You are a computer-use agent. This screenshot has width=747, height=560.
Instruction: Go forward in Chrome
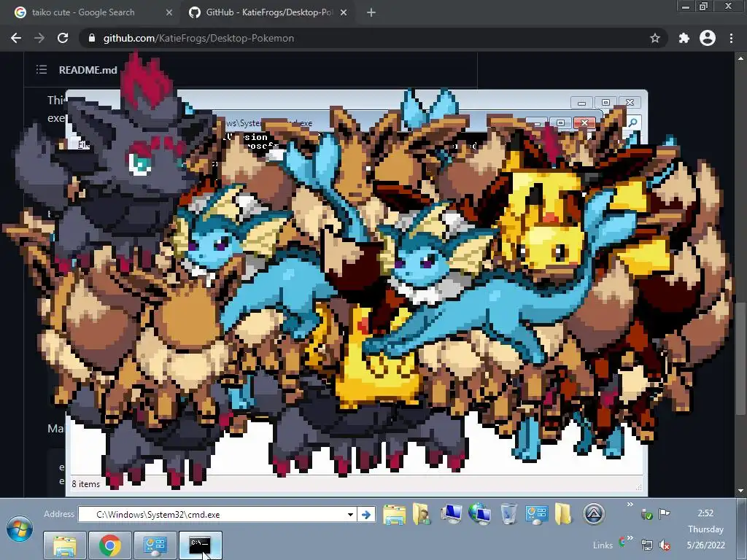click(39, 38)
